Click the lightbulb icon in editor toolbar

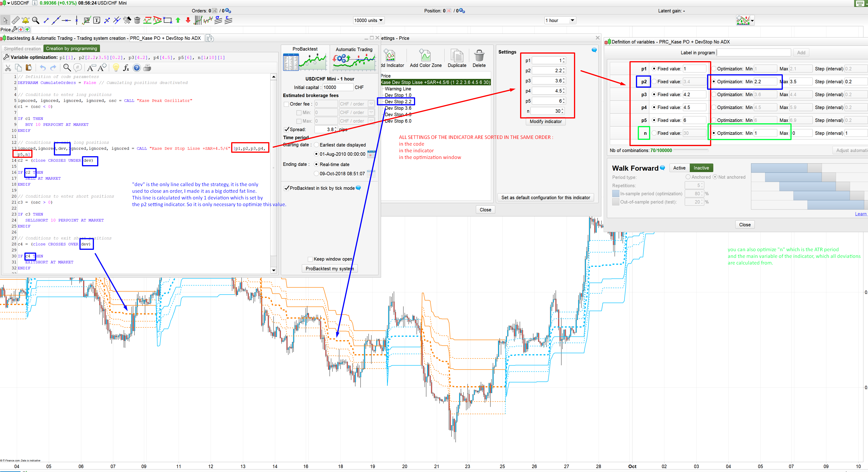[x=116, y=68]
